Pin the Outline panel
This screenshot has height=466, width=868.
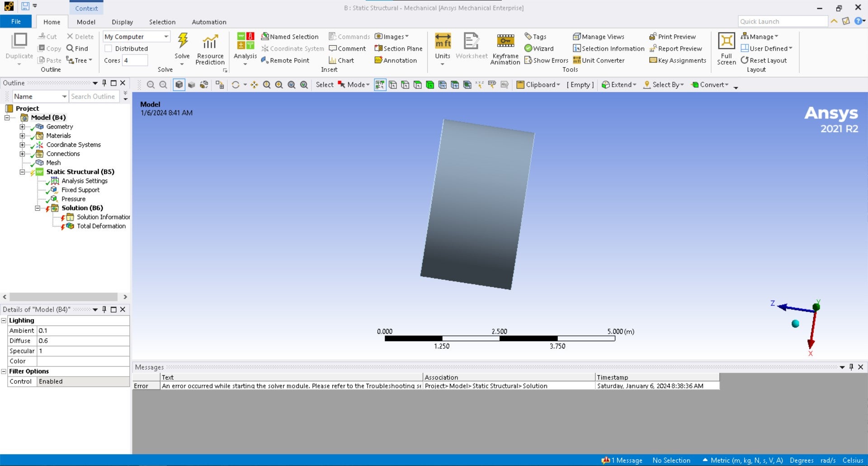(x=104, y=83)
